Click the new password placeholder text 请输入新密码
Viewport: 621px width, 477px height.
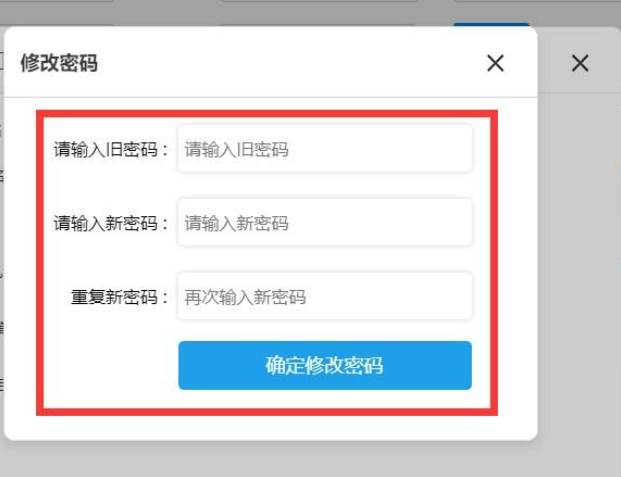pos(236,223)
